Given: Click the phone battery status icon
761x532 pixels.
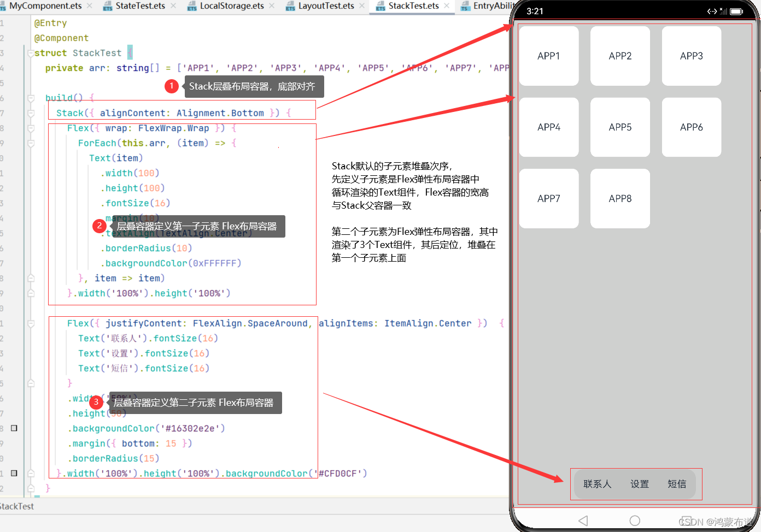Looking at the screenshot, I should pos(736,11).
